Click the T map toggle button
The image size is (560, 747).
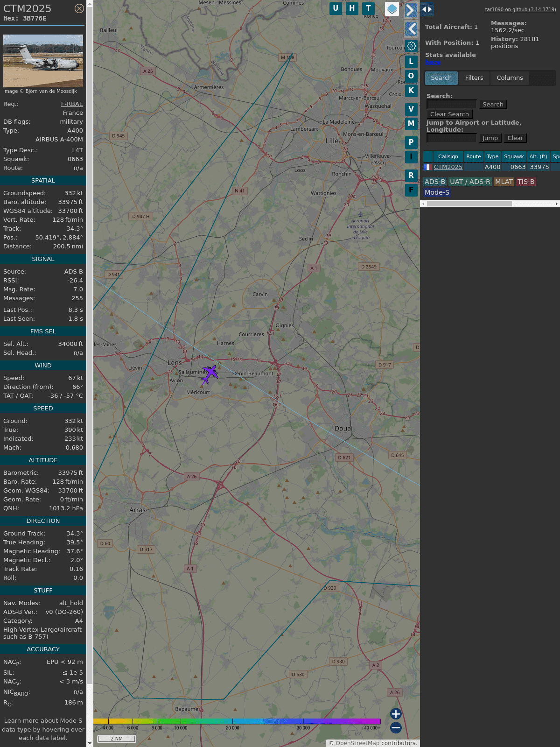[x=369, y=8]
